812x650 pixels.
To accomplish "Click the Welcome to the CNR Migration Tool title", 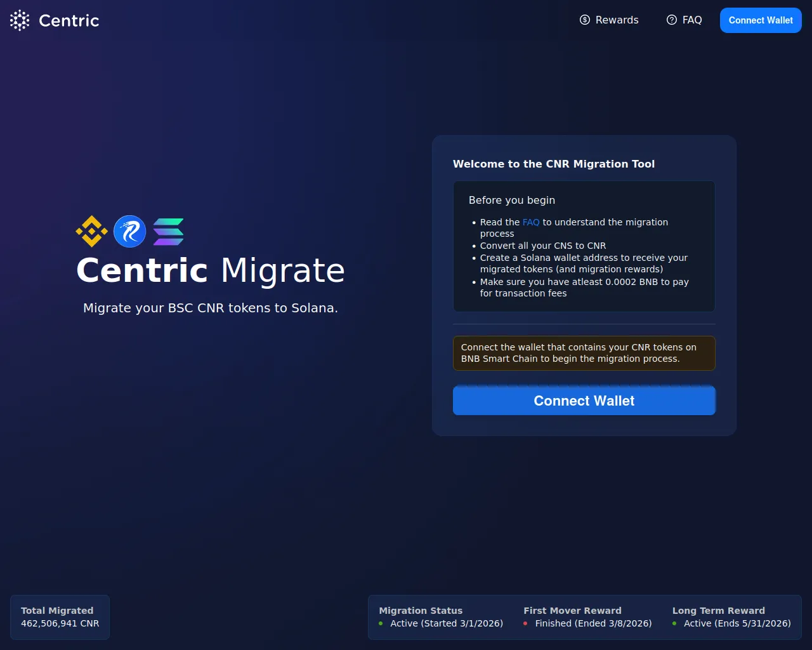I will (553, 164).
